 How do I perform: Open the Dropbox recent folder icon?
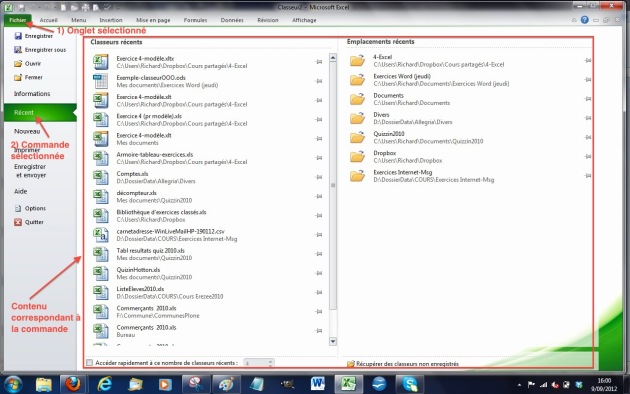click(x=357, y=156)
